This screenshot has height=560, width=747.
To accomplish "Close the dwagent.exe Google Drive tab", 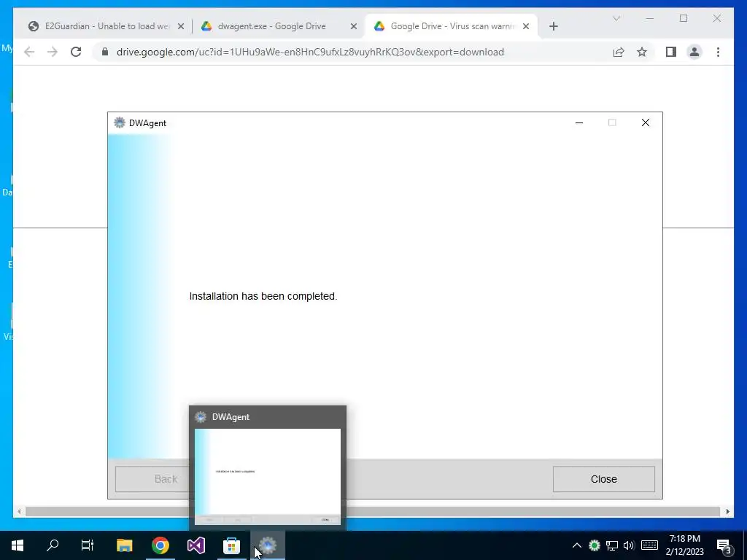I will point(354,27).
